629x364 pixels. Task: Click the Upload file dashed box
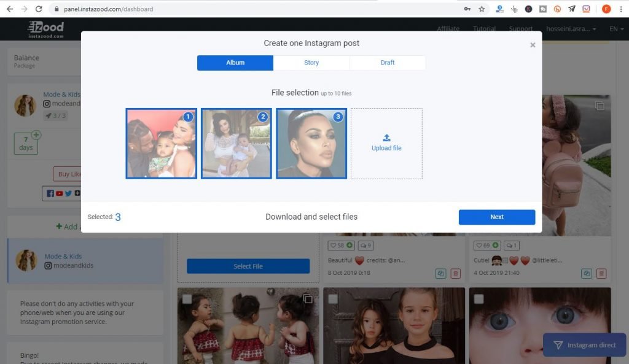click(x=386, y=143)
